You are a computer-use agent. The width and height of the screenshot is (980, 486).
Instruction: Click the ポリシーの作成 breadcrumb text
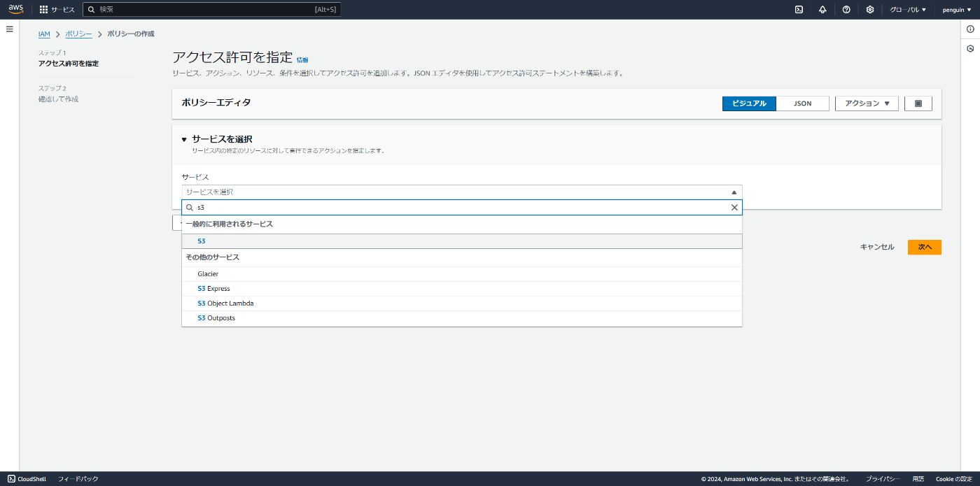click(131, 34)
